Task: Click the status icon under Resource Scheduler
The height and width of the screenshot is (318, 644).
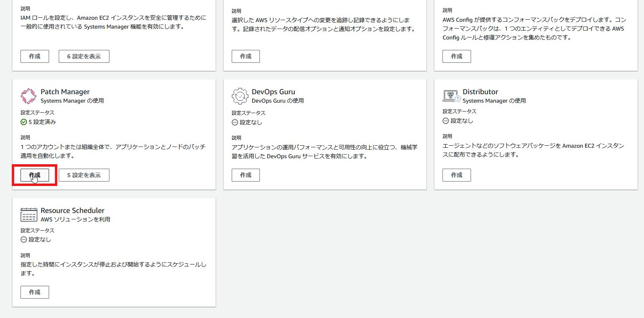Action: 24,240
